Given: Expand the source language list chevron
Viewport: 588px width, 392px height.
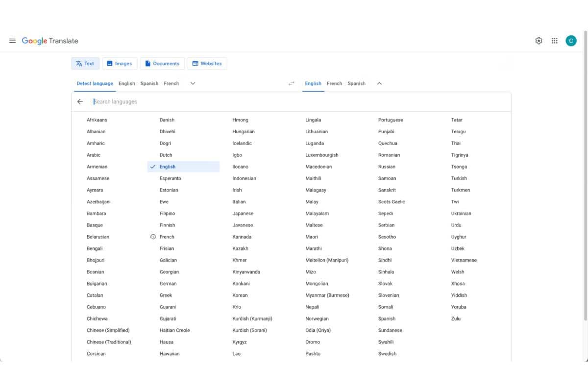Looking at the screenshot, I should pyautogui.click(x=193, y=83).
